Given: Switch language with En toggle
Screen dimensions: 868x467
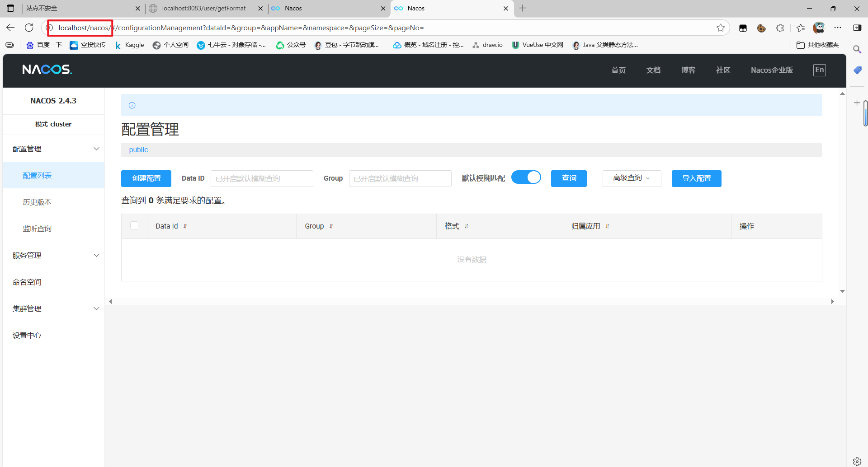Looking at the screenshot, I should (819, 70).
